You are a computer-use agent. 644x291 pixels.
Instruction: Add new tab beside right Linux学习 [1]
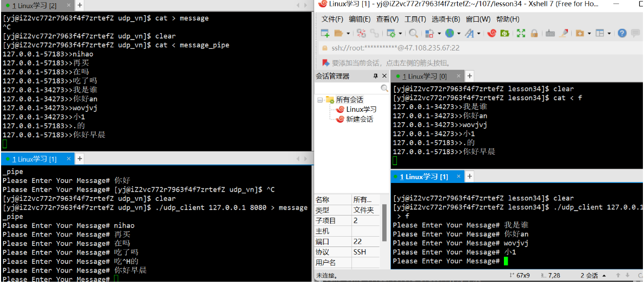coord(470,176)
